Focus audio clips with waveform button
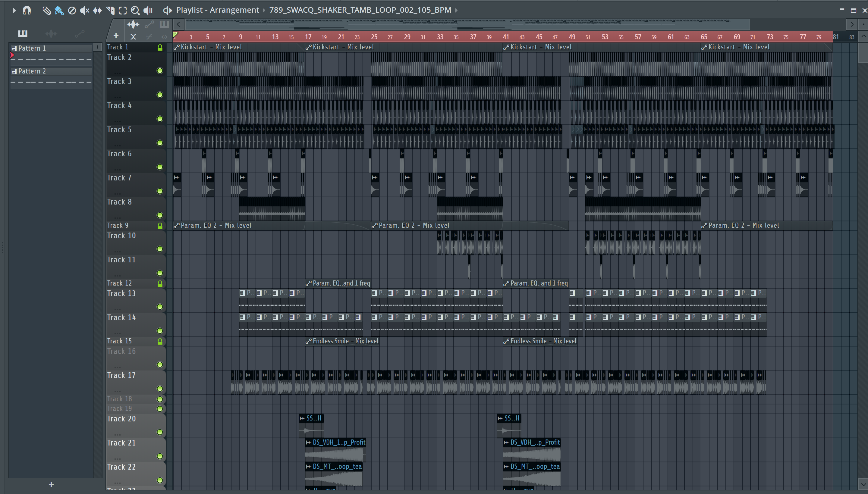868x494 pixels. coord(133,24)
